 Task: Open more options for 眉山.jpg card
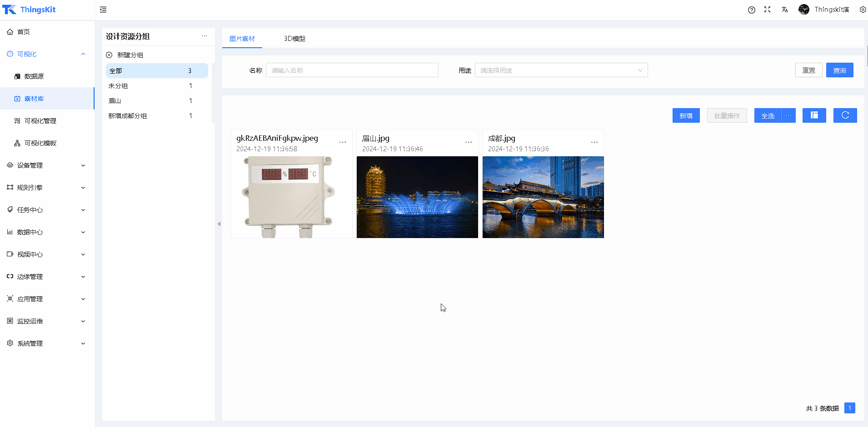pos(468,143)
